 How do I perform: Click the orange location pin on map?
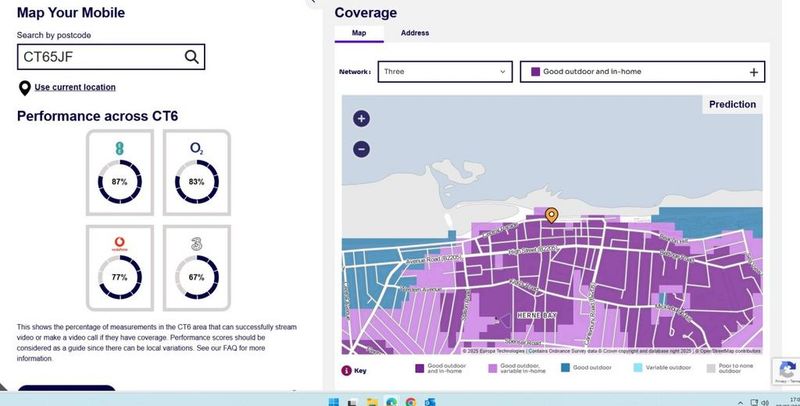(550, 215)
